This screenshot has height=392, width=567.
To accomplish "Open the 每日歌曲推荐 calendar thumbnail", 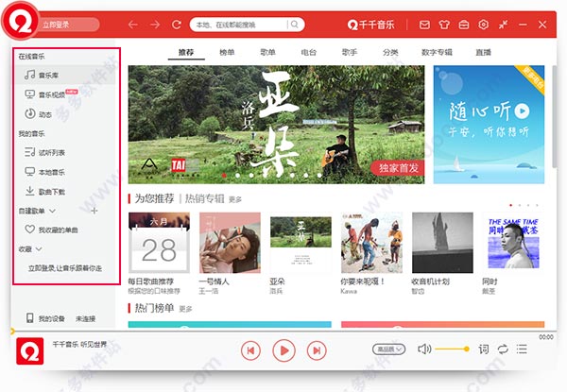I will [158, 243].
